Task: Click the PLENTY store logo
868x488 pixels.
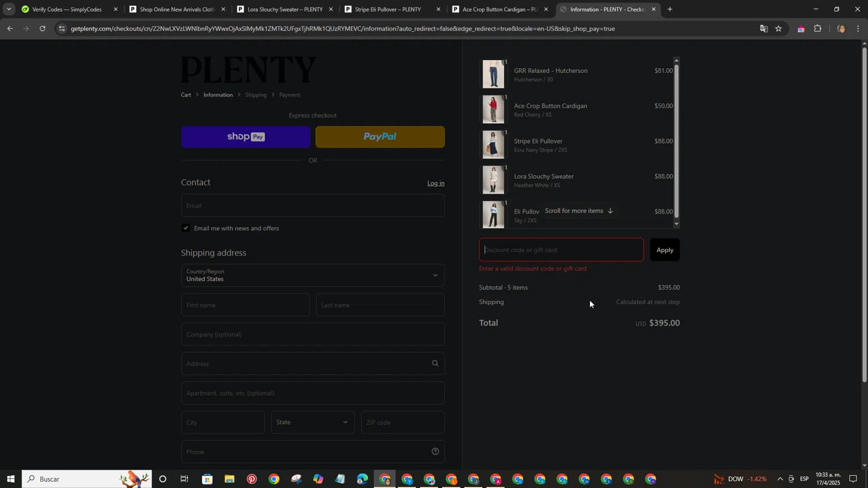Action: pos(249,69)
